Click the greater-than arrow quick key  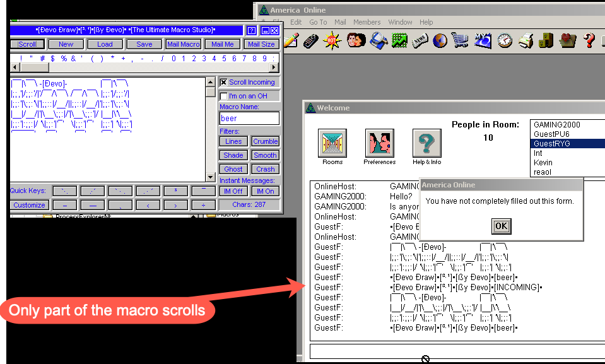pyautogui.click(x=175, y=205)
